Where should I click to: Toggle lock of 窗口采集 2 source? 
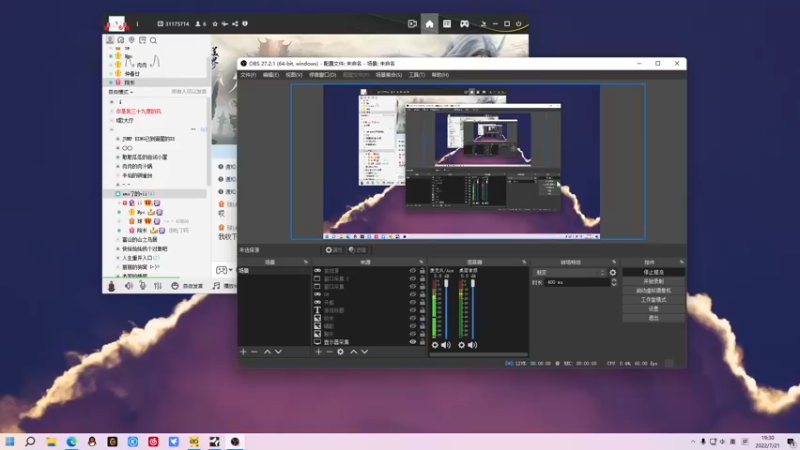422,279
